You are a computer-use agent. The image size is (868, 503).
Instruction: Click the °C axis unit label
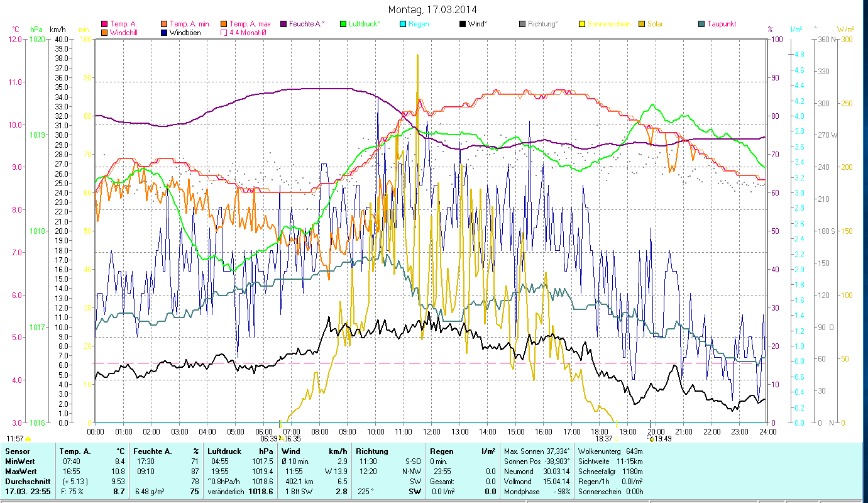point(16,30)
